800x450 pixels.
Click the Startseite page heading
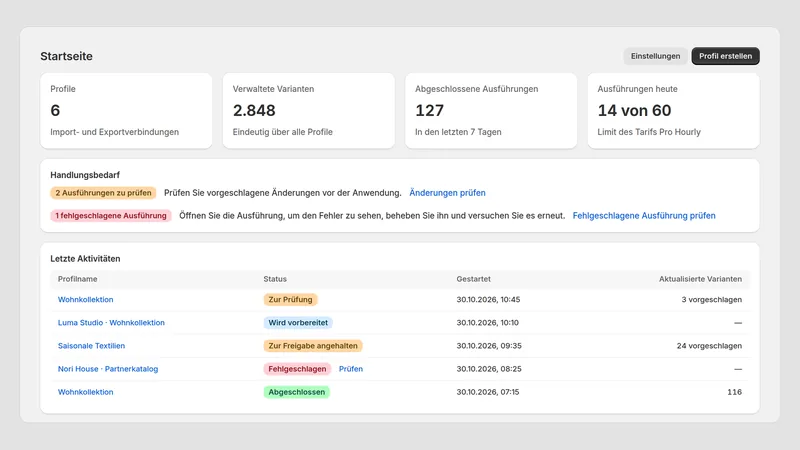pos(66,56)
